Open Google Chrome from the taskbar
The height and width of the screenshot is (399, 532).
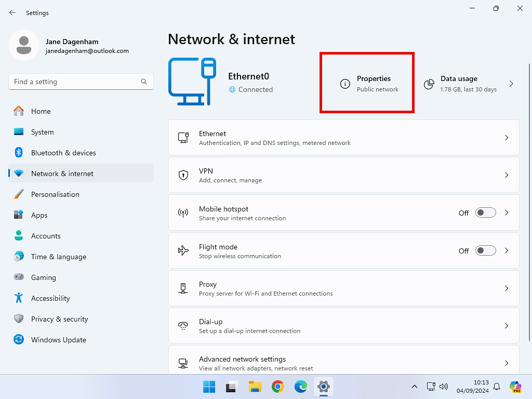278,387
